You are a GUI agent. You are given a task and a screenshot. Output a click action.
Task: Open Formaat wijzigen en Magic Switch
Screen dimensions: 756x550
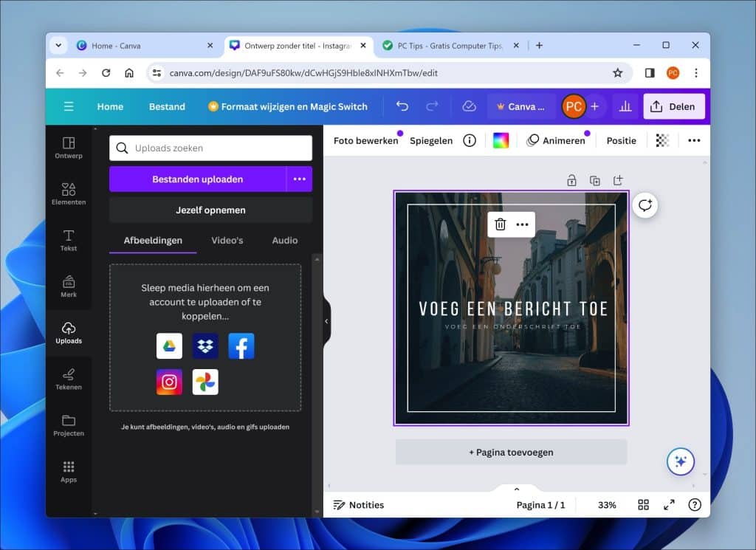click(x=288, y=106)
